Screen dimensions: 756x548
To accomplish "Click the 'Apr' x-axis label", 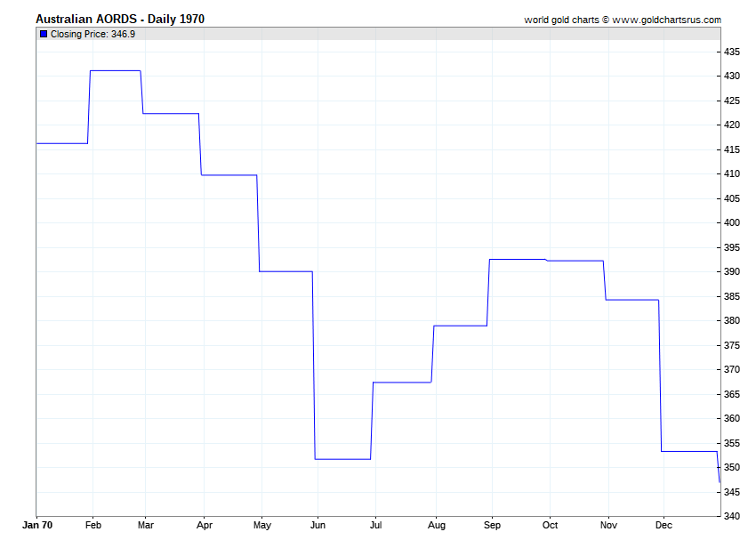I will tap(205, 526).
